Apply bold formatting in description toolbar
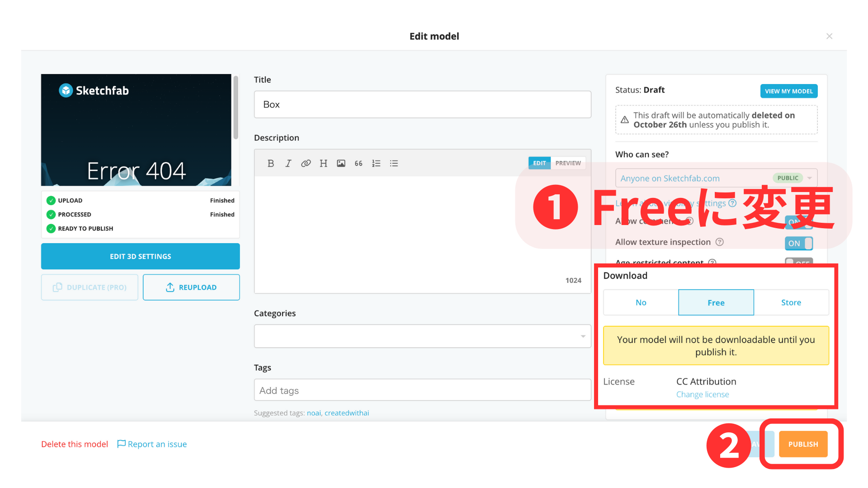 pos(270,163)
